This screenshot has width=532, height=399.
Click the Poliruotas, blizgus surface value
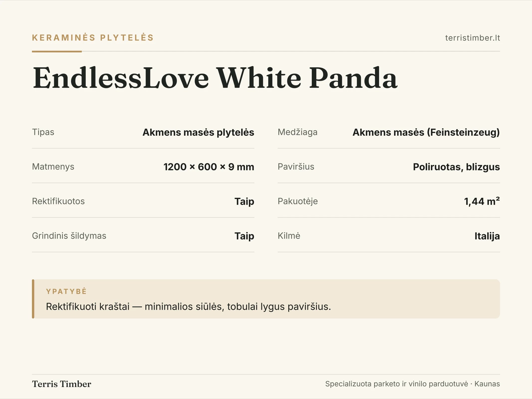456,167
